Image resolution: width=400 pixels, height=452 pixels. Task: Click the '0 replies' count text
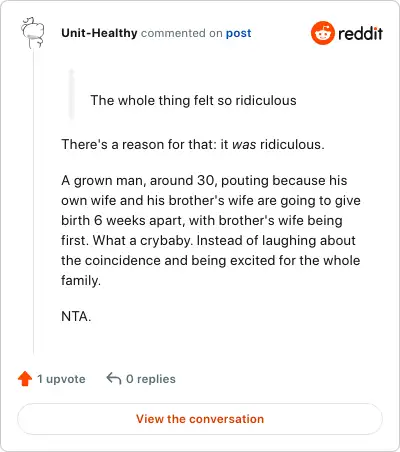151,379
